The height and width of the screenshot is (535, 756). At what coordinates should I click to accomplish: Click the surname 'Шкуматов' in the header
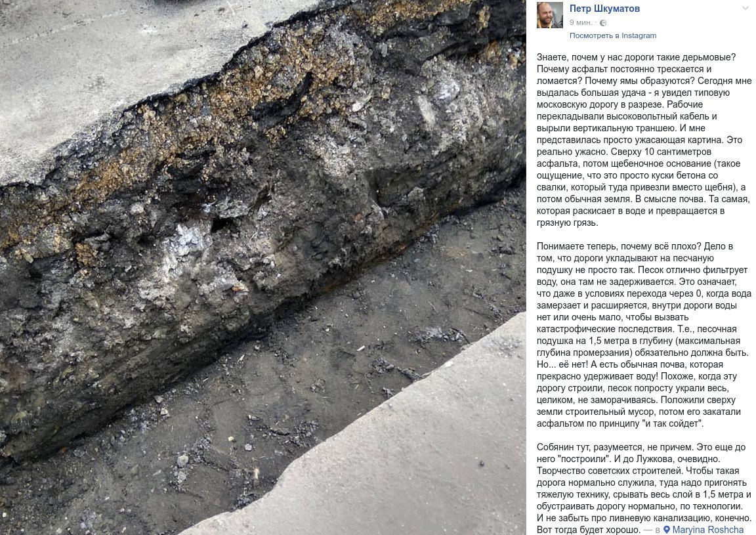click(619, 8)
